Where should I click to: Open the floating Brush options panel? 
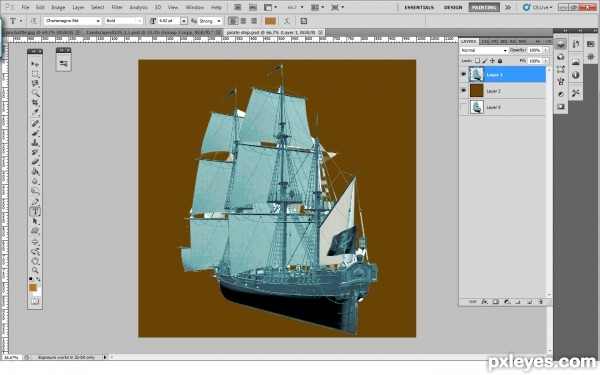point(64,64)
